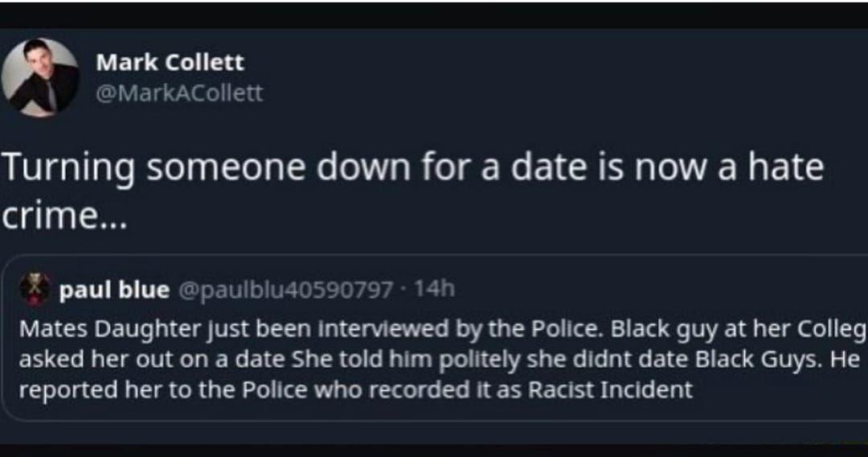Click the line starting 'Turning someone down'
The width and height of the screenshot is (868, 457).
pyautogui.click(x=413, y=168)
